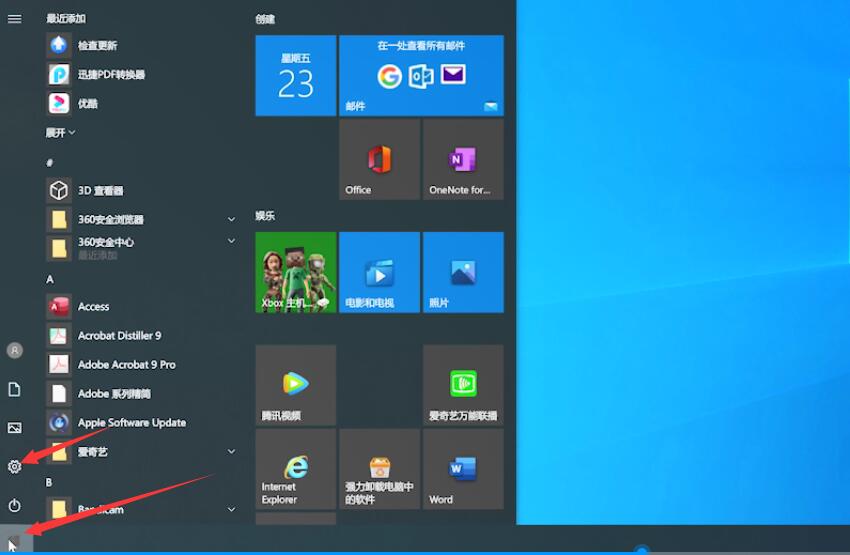Launch the Word tile
Image resolution: width=850 pixels, height=555 pixels.
point(463,469)
